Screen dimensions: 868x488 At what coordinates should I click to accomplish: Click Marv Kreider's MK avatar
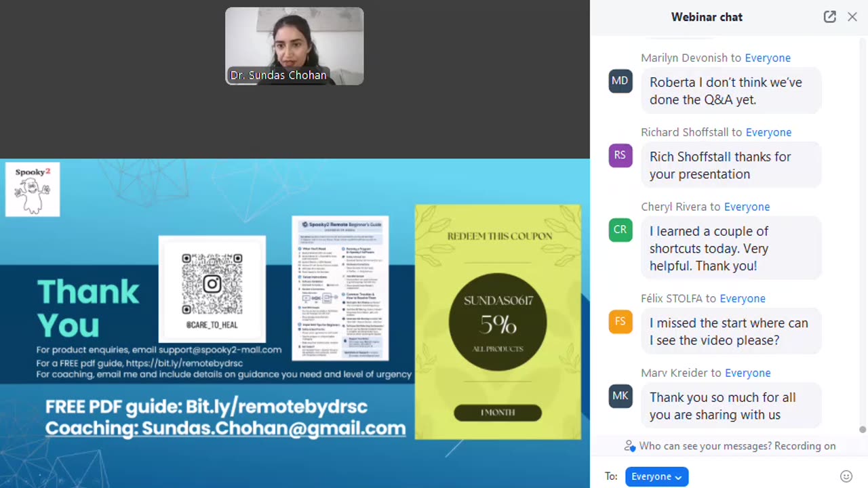pos(620,396)
